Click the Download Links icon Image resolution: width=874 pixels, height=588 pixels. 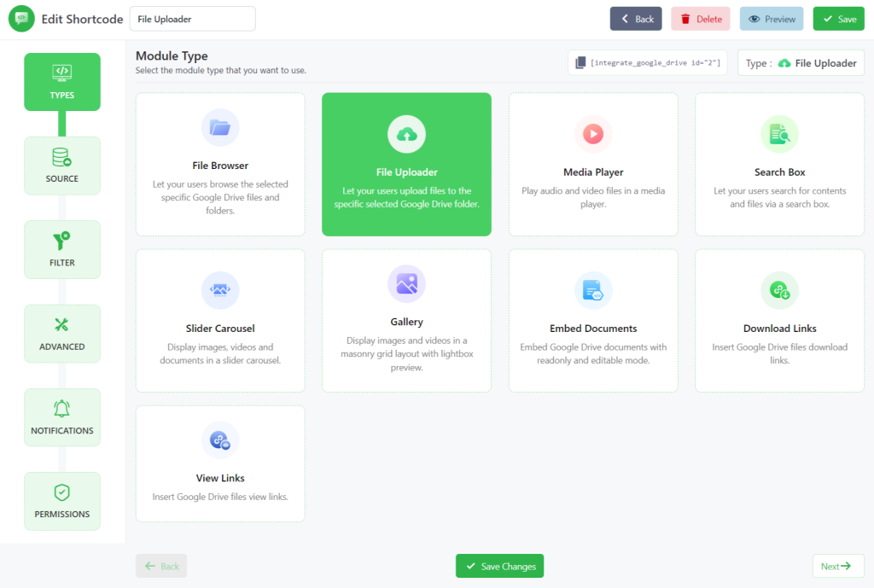(x=779, y=290)
